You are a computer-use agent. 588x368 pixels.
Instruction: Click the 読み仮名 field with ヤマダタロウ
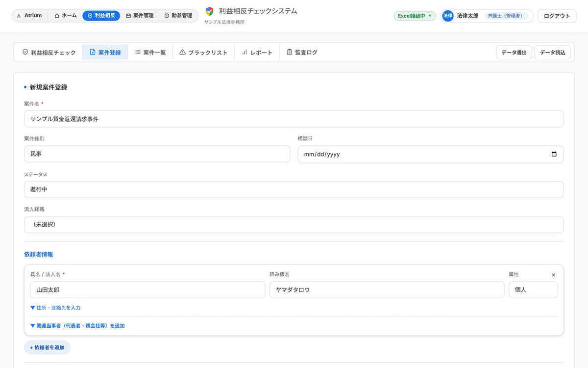[387, 289]
